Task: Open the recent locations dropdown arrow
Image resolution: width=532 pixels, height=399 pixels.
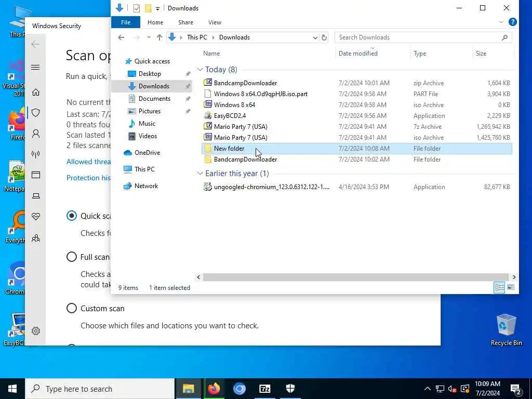Action: pyautogui.click(x=149, y=37)
